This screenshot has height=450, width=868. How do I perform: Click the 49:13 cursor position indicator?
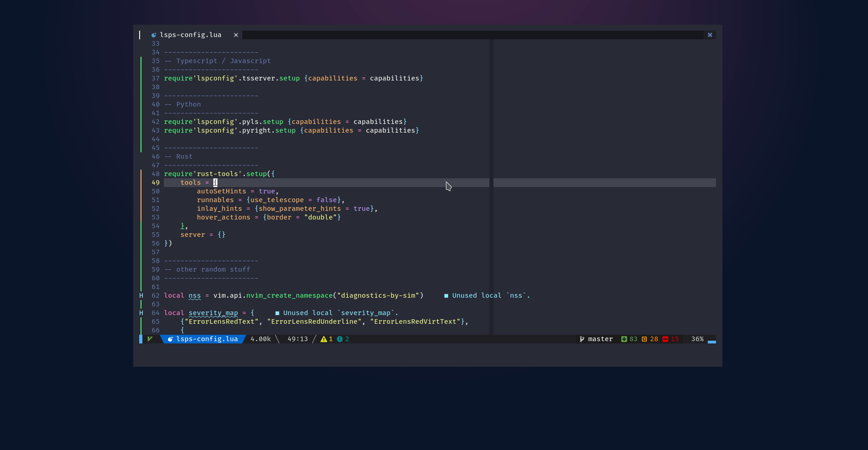pyautogui.click(x=297, y=339)
